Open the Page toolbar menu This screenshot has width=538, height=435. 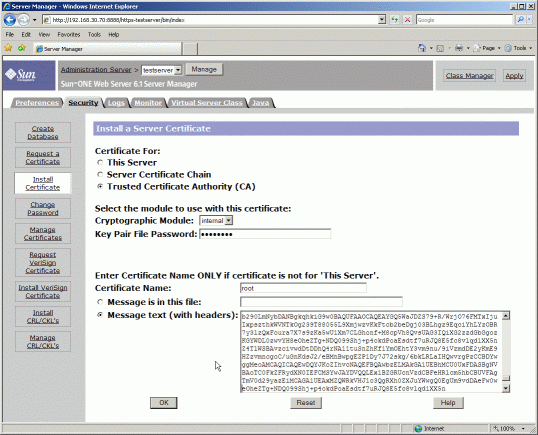click(x=487, y=48)
